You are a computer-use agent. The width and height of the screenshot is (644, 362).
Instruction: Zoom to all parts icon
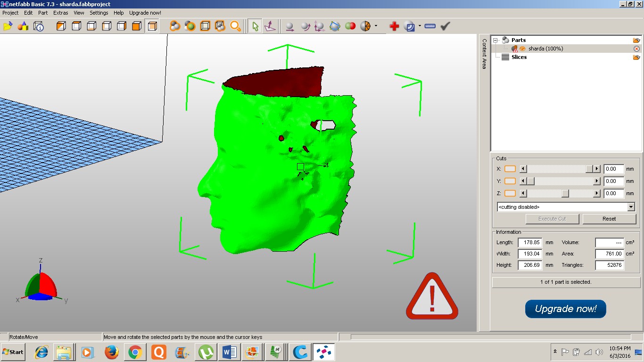point(175,26)
